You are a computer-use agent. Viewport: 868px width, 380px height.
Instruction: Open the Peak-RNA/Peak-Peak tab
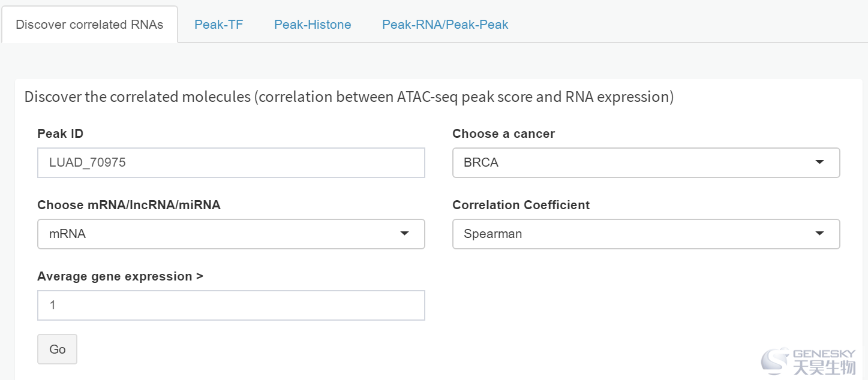(x=445, y=25)
